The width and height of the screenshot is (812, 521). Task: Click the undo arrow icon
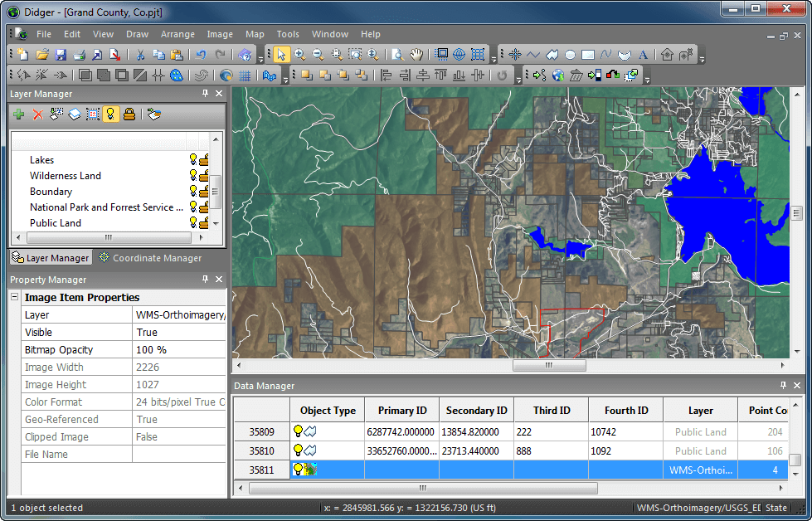point(202,55)
